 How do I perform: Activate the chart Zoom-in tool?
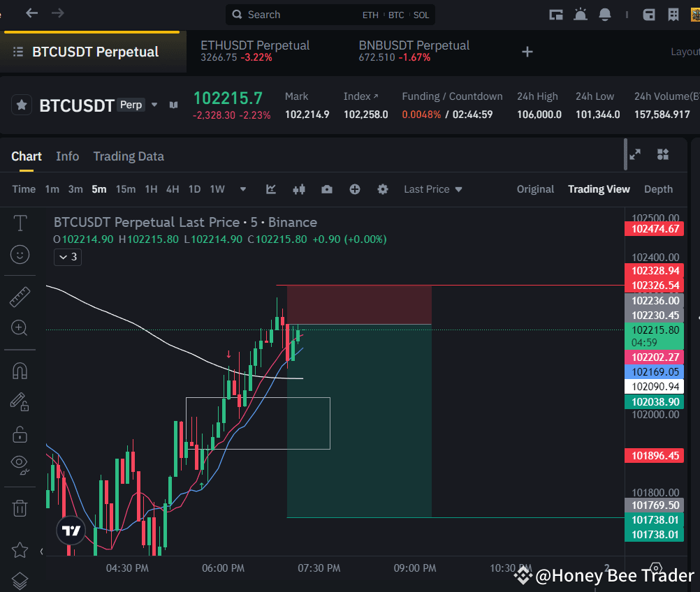(20, 328)
